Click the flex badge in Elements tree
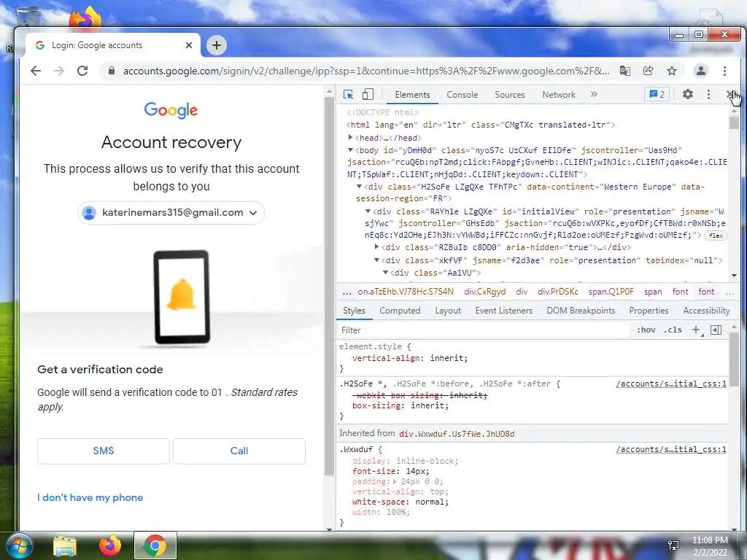The height and width of the screenshot is (560, 747). click(x=716, y=236)
